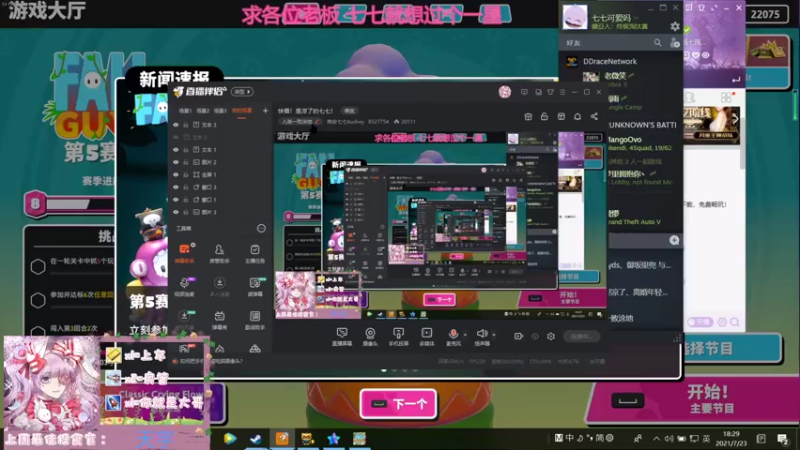Open Steam username status dropdown
This screenshot has width=800, height=450.
[636, 18]
